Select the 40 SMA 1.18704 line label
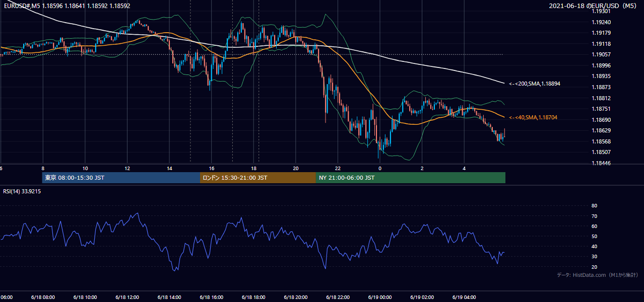 (x=533, y=117)
